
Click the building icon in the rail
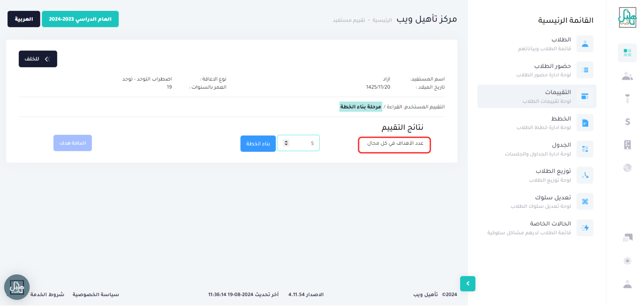(x=627, y=145)
